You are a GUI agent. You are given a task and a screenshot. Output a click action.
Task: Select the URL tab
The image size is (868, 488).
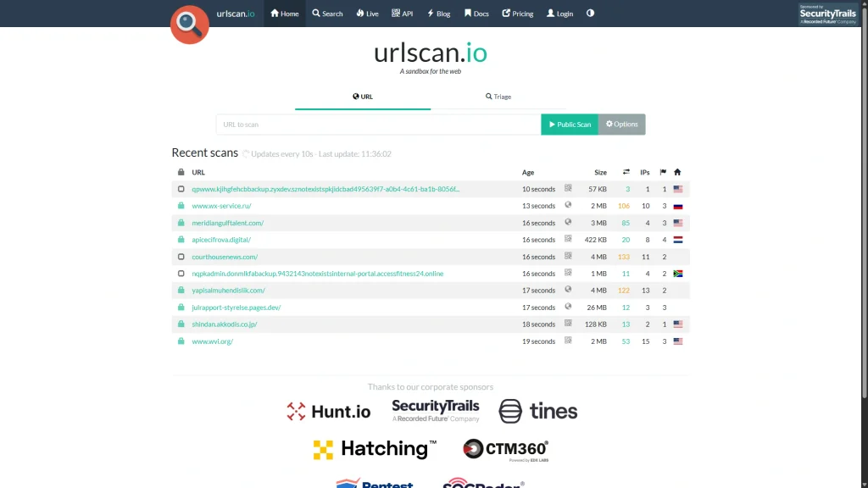coord(363,97)
